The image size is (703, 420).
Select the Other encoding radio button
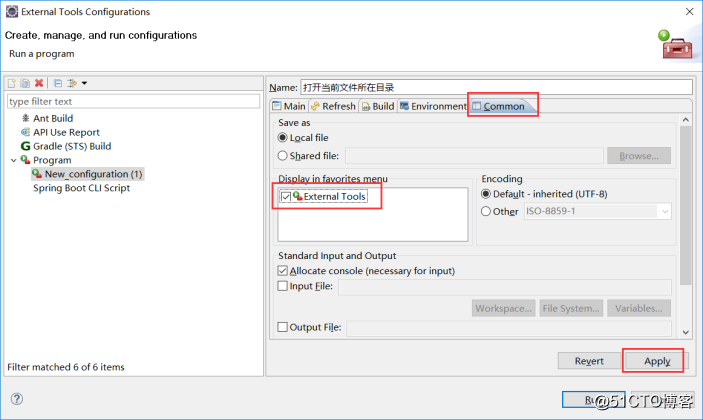[486, 211]
